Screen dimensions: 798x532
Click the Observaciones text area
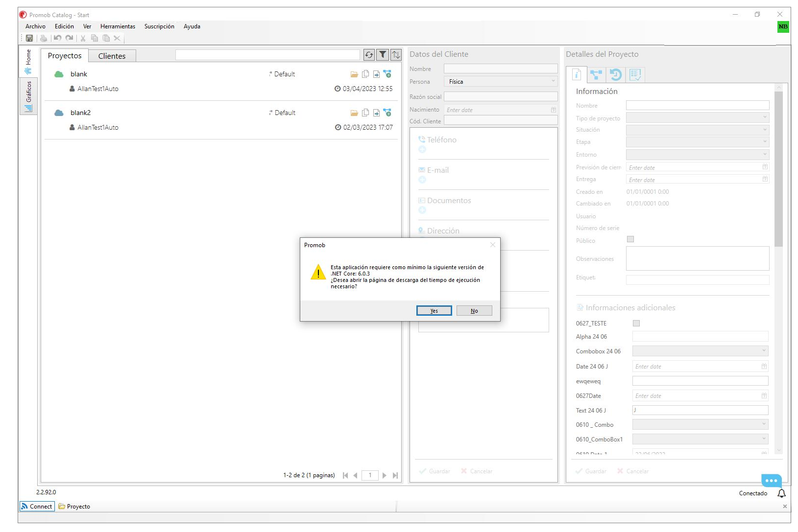point(698,258)
